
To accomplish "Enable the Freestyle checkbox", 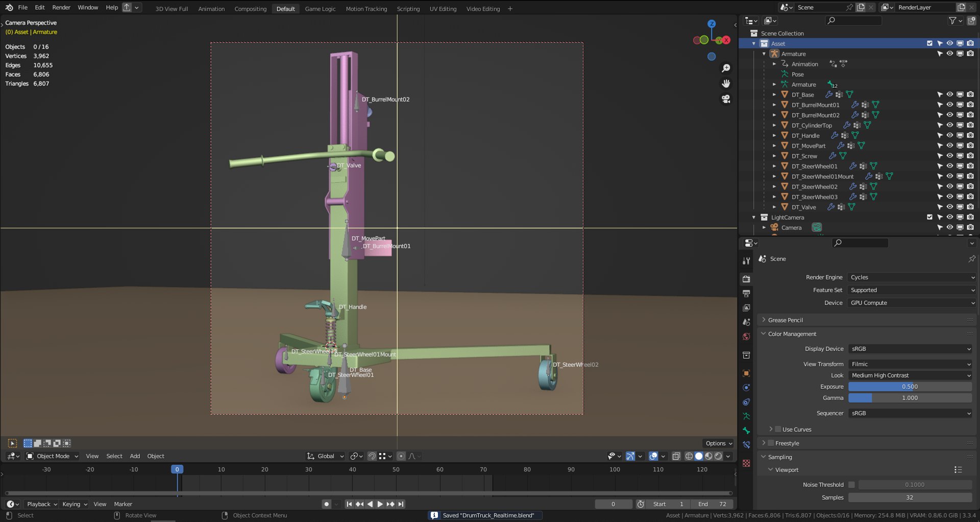I will click(771, 443).
